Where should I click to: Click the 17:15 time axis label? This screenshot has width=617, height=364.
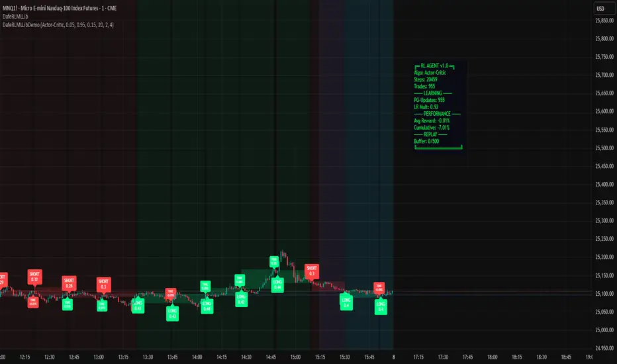pos(418,357)
